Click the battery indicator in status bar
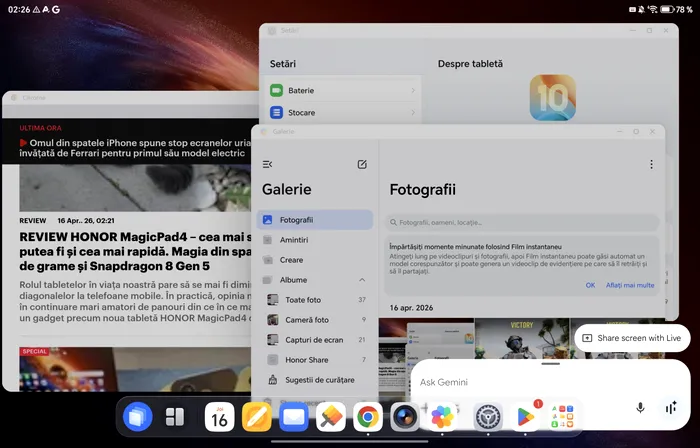Viewport: 700px width, 448px height. (x=667, y=9)
